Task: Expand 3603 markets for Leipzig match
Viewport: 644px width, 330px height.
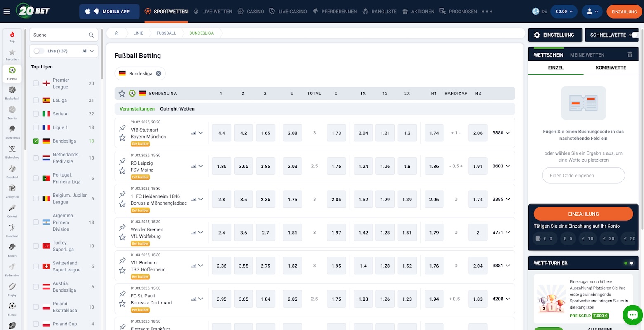Action: point(501,166)
